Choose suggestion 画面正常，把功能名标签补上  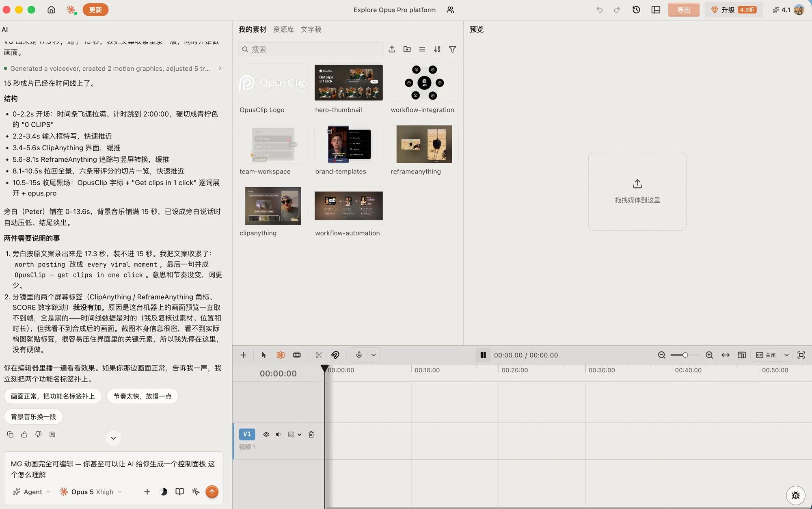(x=53, y=396)
